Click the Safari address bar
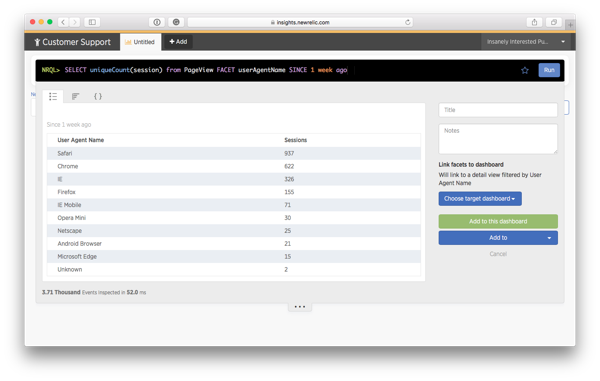This screenshot has width=600, height=381. [x=300, y=22]
